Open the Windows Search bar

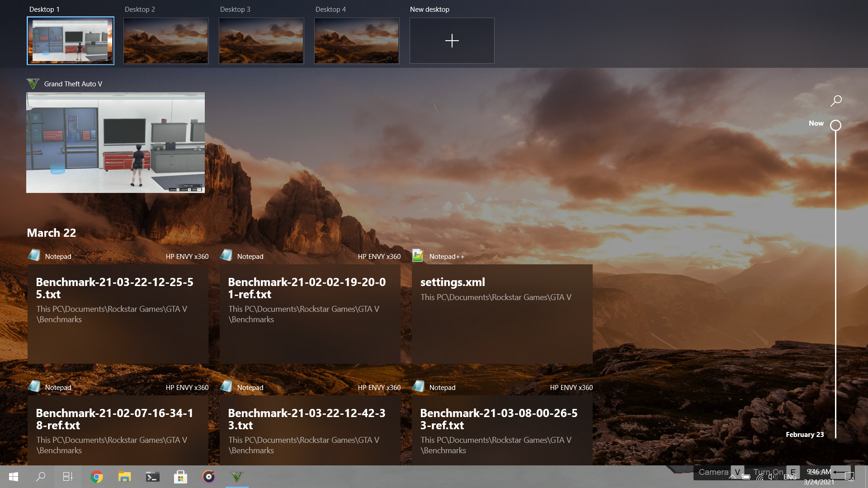pos(41,476)
